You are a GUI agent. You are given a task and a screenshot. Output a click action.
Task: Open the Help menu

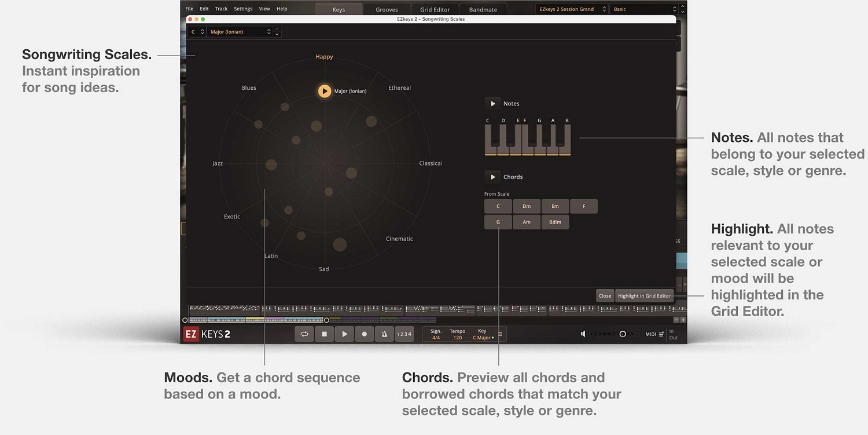coord(282,9)
